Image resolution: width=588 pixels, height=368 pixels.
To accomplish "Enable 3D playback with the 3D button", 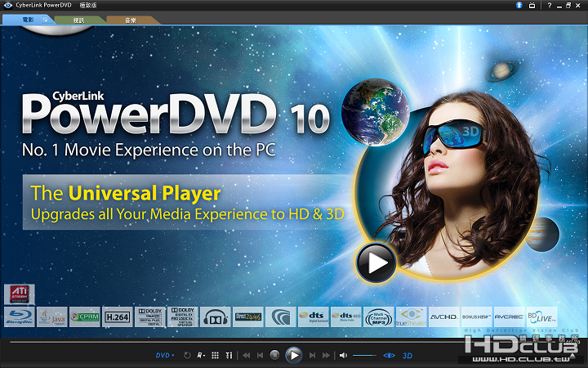I will (x=408, y=355).
